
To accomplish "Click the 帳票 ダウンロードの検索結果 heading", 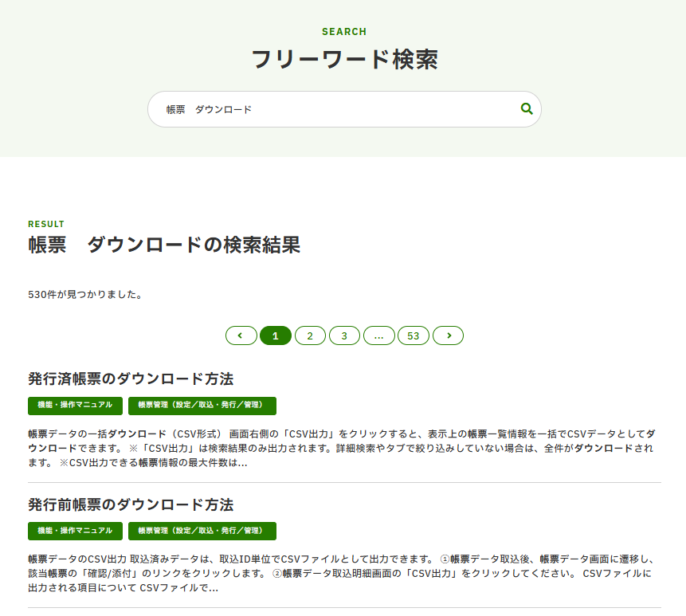I will (x=164, y=245).
